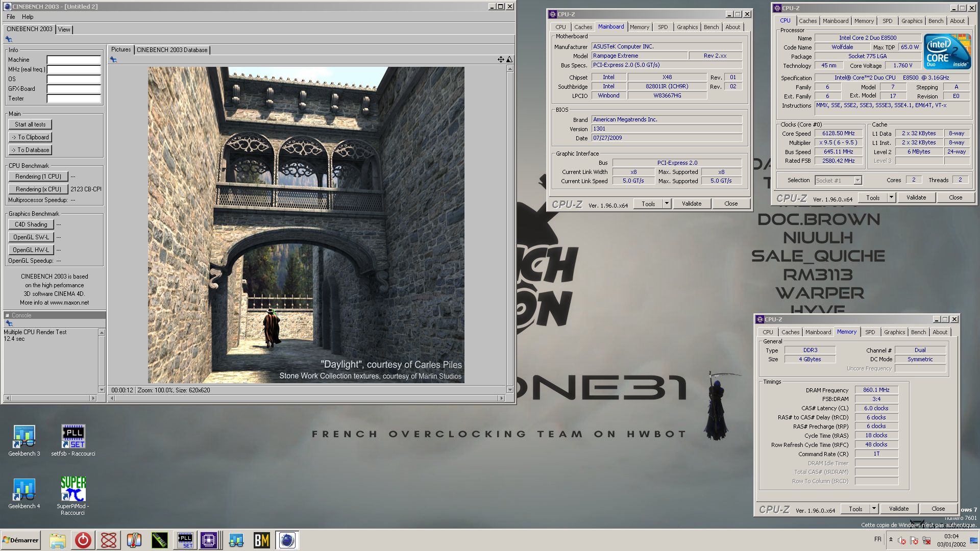Click the Intel Core 2 Duo logo

pos(947,52)
